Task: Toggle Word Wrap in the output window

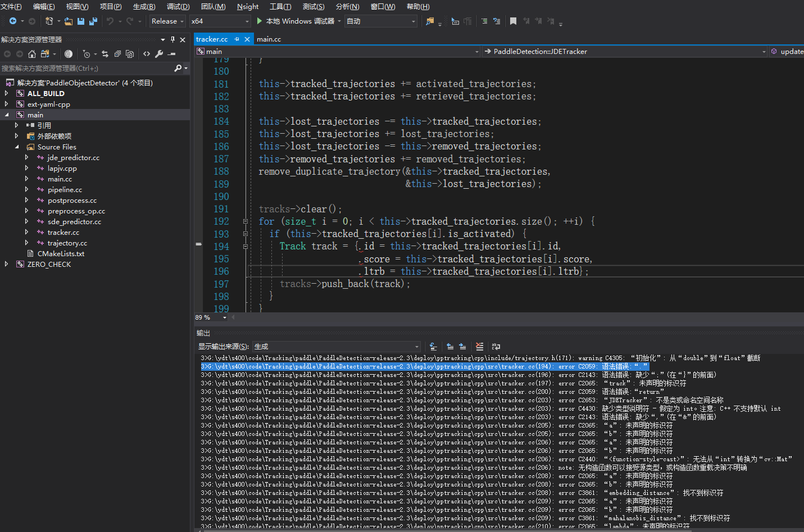Action: [496, 346]
